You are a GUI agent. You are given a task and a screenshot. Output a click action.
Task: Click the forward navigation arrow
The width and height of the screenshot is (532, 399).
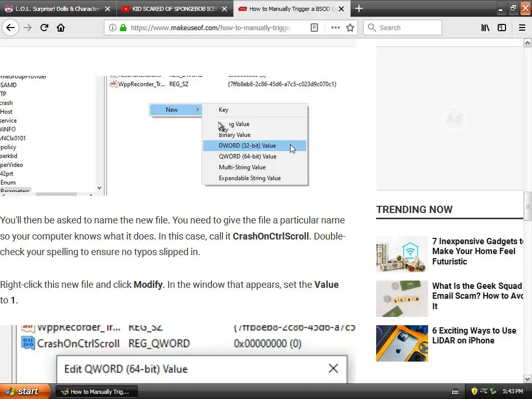28,28
